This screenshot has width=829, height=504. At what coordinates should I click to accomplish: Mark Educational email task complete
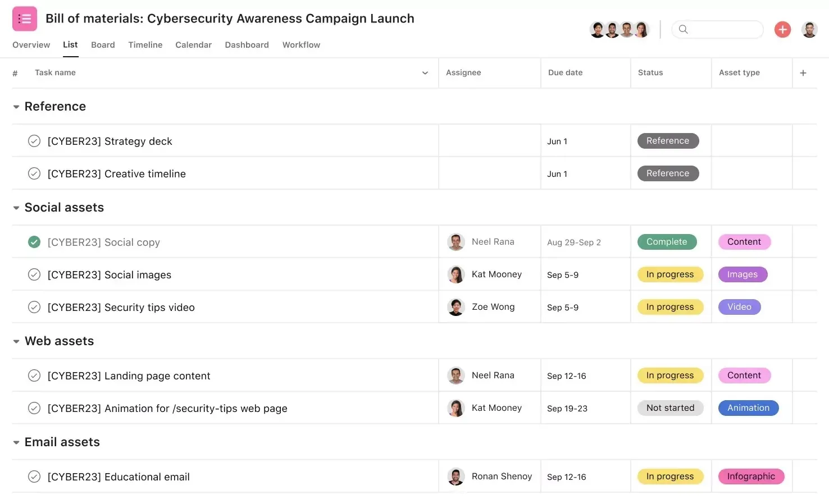click(34, 476)
